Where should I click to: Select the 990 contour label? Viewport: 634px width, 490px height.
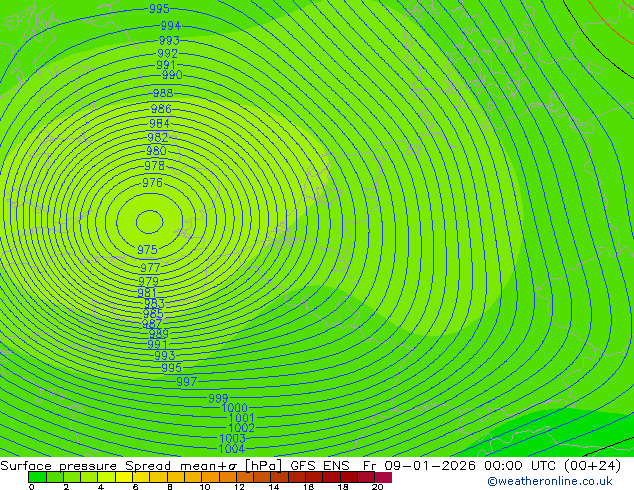point(172,75)
